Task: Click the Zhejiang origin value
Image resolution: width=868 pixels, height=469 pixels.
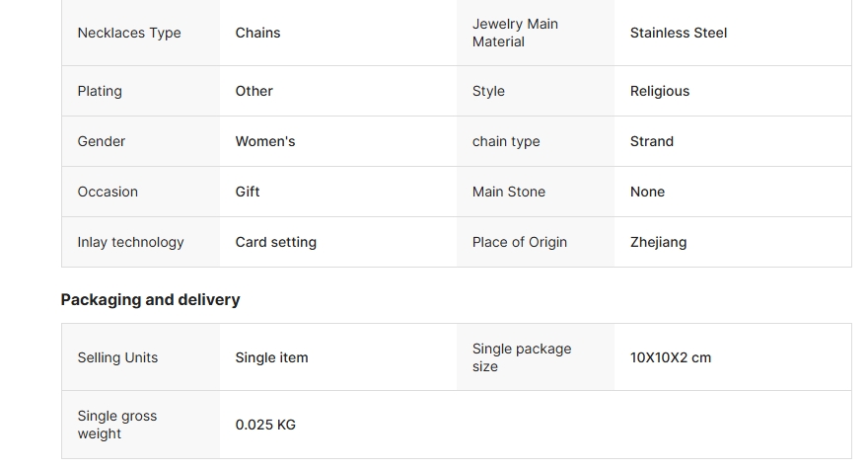Action: [x=659, y=242]
